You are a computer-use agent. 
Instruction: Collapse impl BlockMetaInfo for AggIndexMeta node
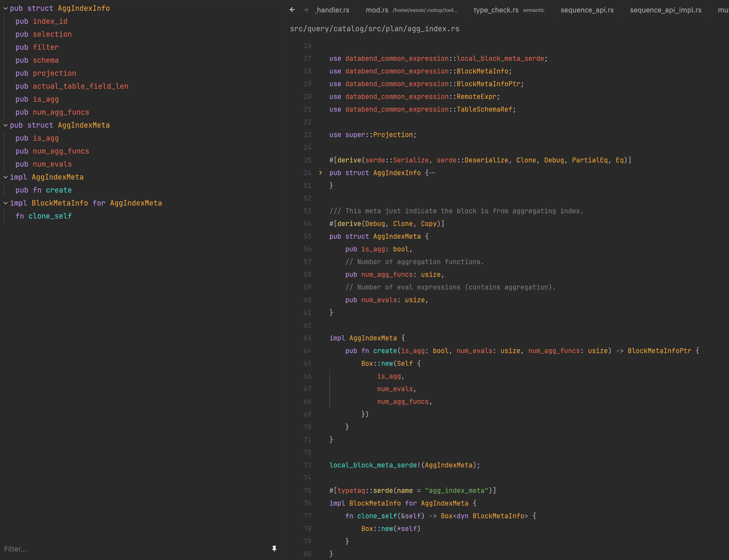(x=6, y=203)
